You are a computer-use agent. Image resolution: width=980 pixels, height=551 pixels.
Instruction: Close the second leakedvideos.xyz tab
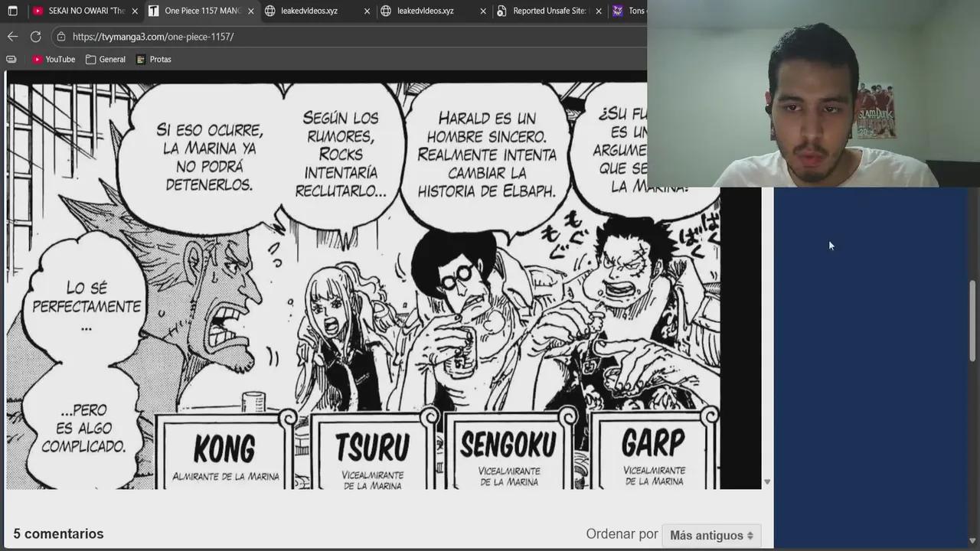pyautogui.click(x=483, y=11)
